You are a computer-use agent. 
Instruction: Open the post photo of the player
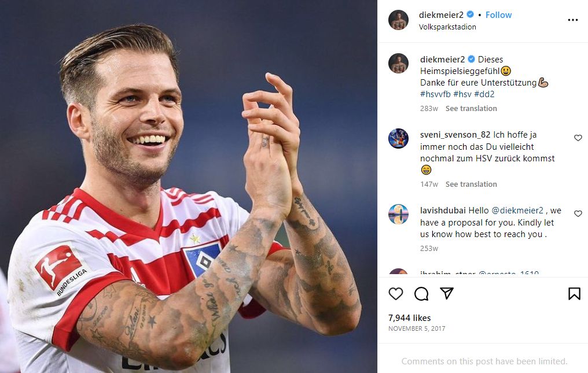[x=189, y=186]
